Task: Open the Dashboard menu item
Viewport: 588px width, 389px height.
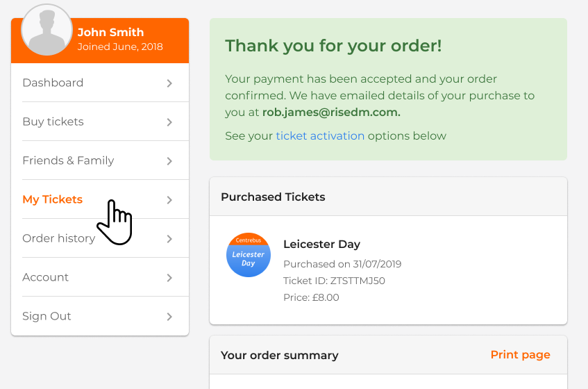Action: (x=53, y=83)
